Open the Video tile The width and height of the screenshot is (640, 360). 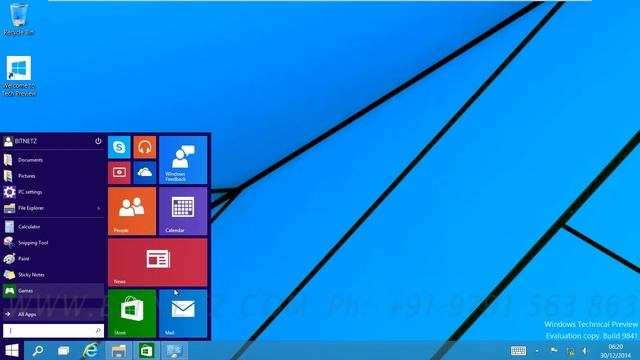pos(119,173)
